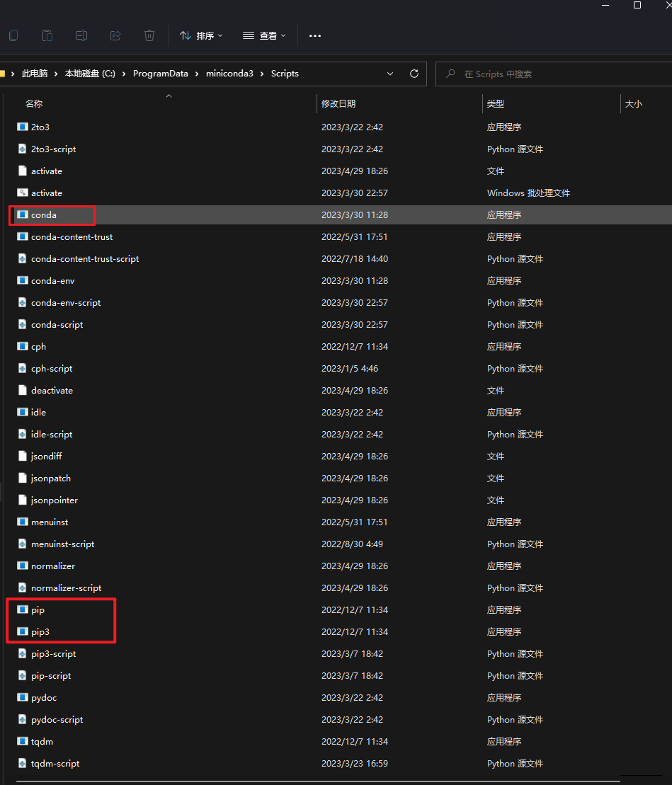
Task: Select the pip3-script Python file icon
Action: [22, 653]
